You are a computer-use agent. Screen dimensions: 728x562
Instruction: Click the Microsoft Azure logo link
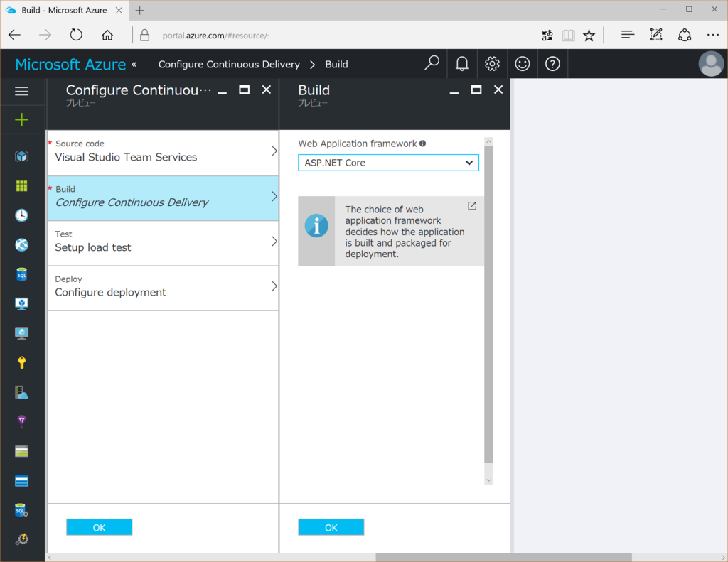[x=70, y=64]
